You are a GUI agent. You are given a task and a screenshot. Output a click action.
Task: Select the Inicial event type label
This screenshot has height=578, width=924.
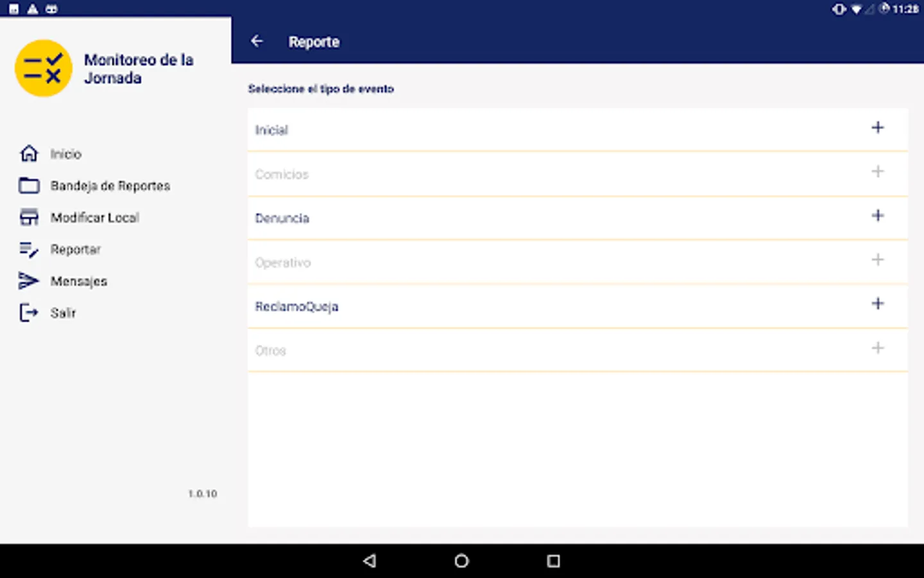tap(271, 130)
